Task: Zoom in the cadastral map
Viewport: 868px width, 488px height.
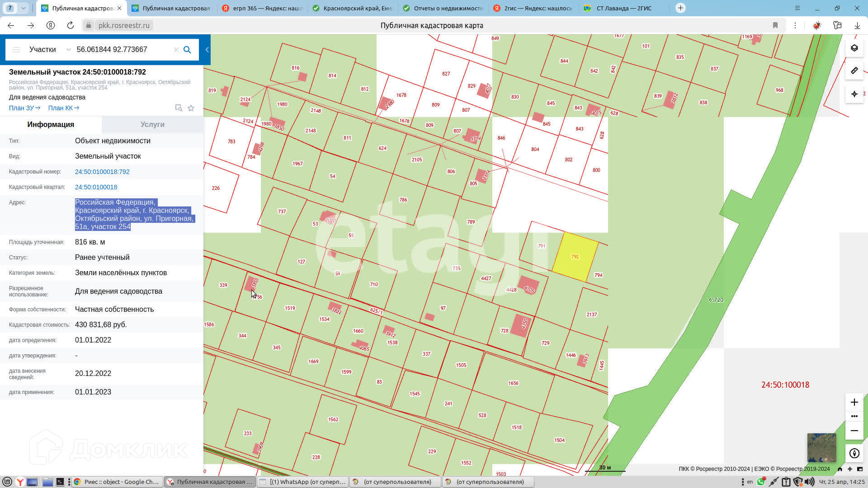Action: coord(854,402)
